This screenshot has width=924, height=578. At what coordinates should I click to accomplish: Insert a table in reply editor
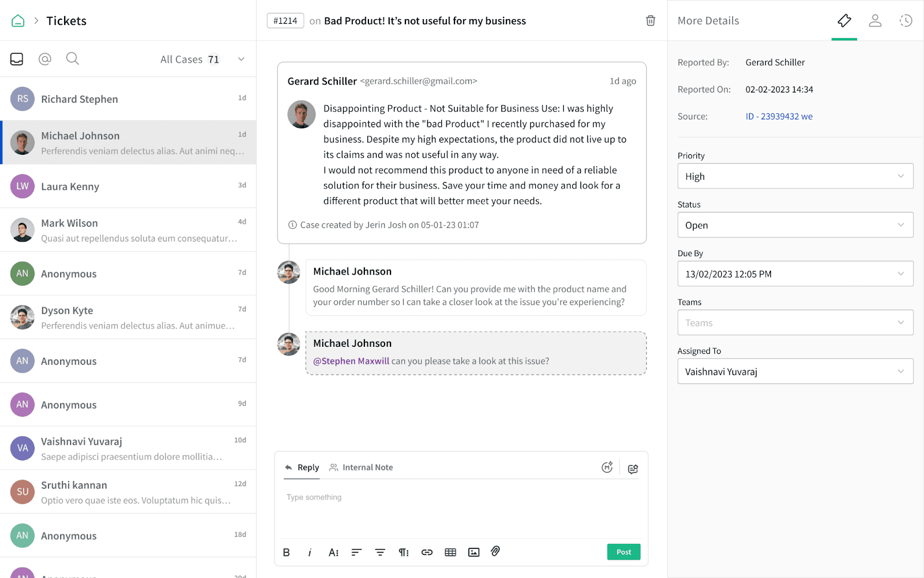pos(450,552)
